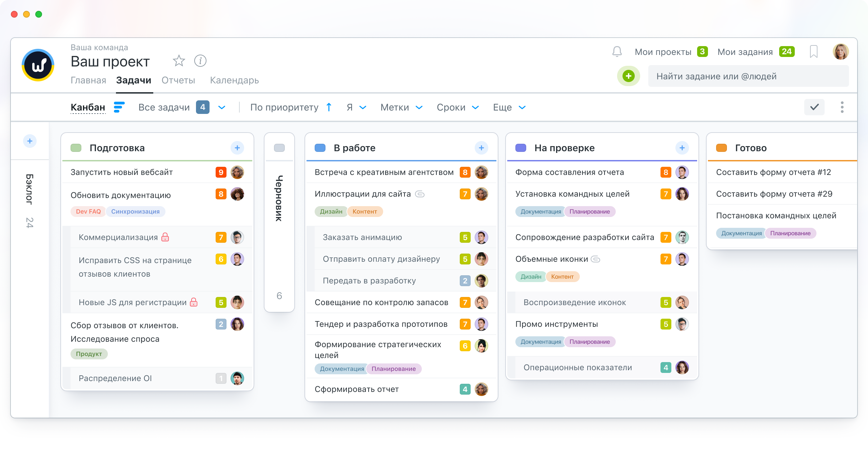Viewport: 868px width, 457px height.
Task: Toggle the completed tasks checkmark button
Action: [814, 107]
